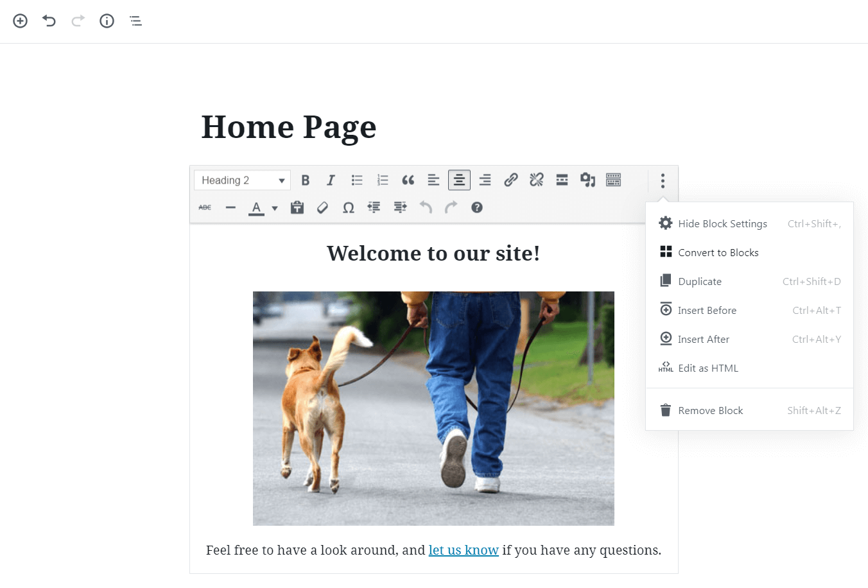
Task: Follow the 'let us know' link
Action: coord(464,550)
